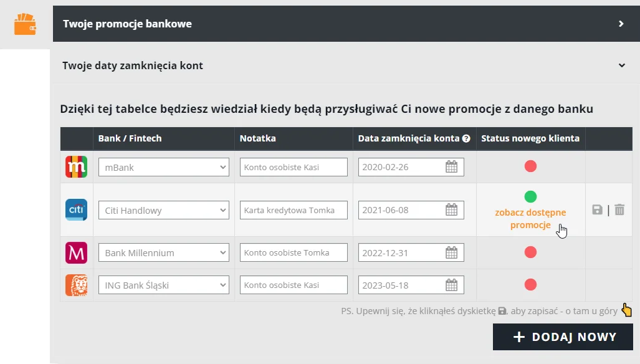Open calendar picker for Bank Millennium date
The image size is (640, 364).
[x=452, y=253]
